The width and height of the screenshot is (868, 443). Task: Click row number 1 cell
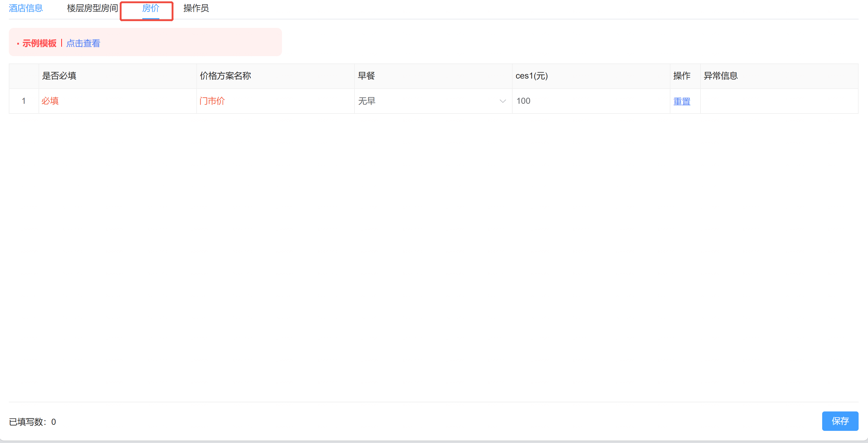point(24,101)
